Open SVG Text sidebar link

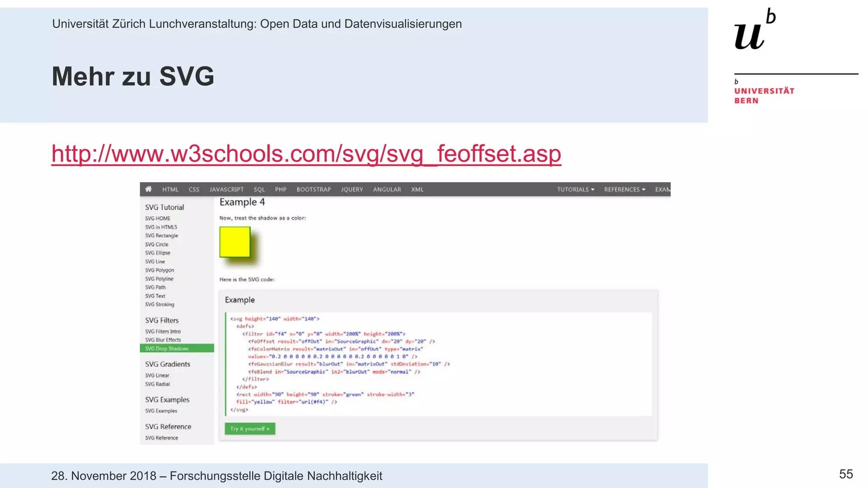(x=155, y=296)
